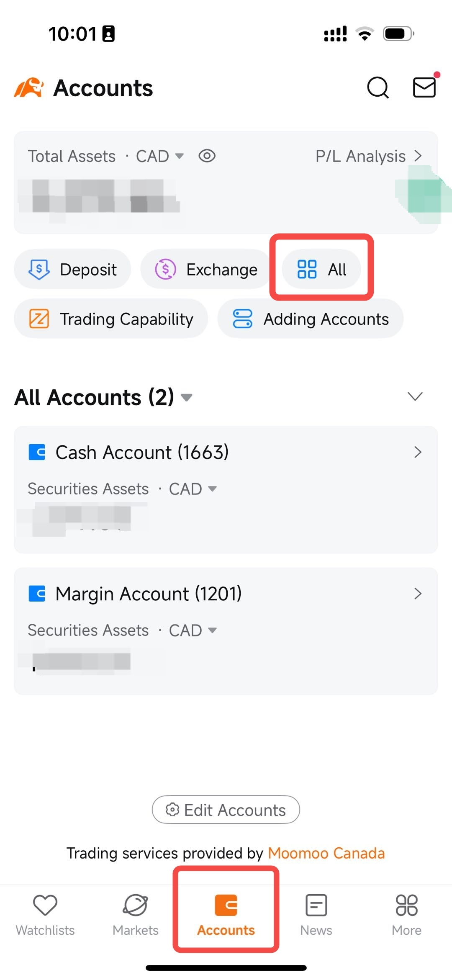Change Cash Account securities currency
The image size is (452, 980).
[x=193, y=489]
